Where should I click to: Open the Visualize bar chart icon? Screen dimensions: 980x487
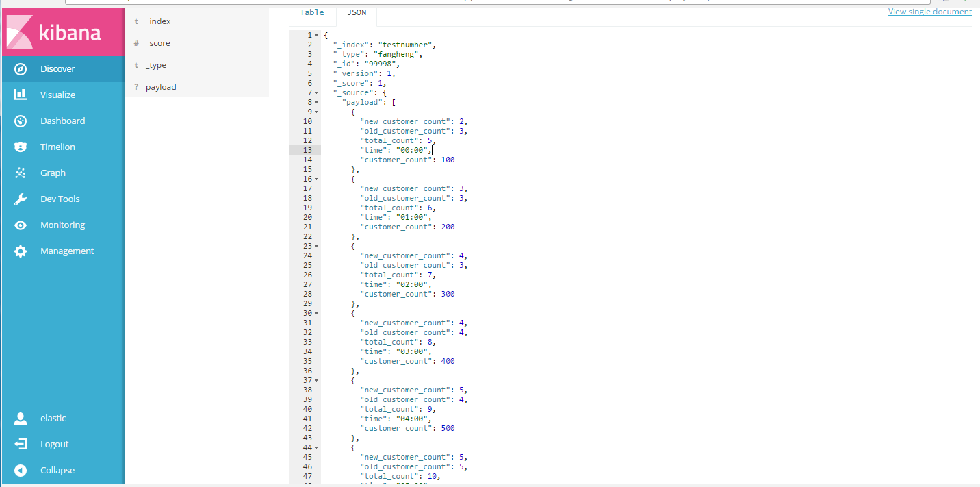[x=21, y=95]
